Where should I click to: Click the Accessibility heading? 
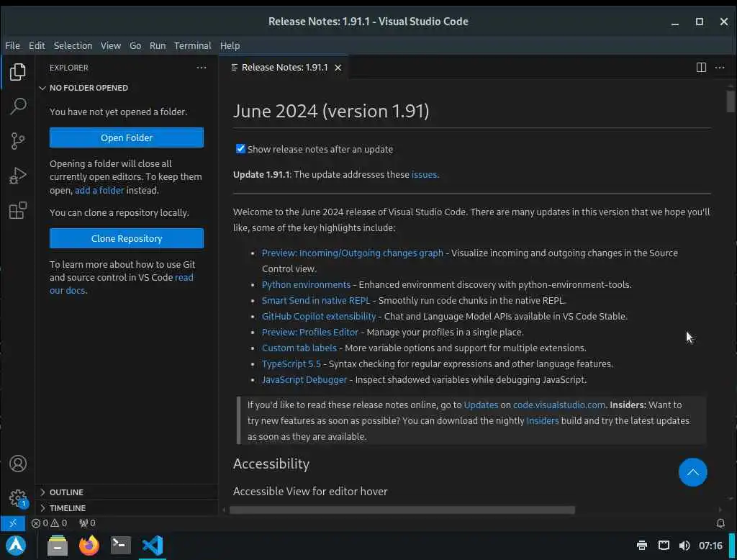[271, 464]
